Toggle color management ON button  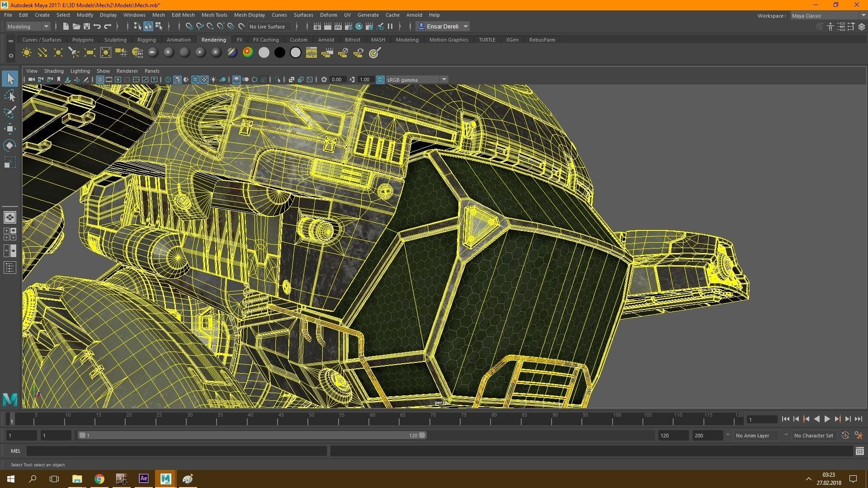point(380,80)
